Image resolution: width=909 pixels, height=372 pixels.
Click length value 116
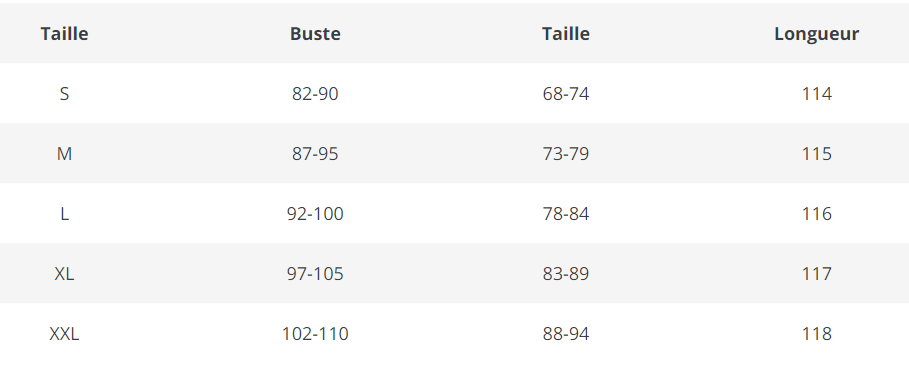point(816,214)
